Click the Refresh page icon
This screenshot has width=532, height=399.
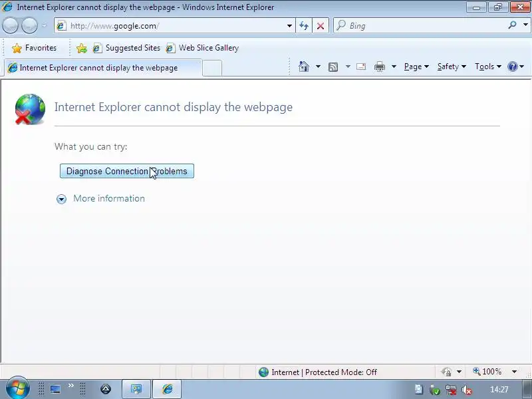tap(304, 26)
